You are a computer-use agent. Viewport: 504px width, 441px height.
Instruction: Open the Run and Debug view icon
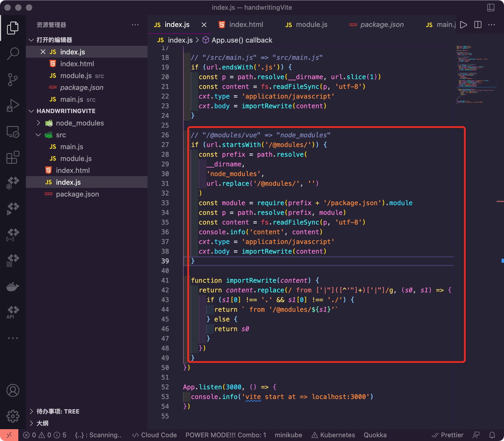click(x=13, y=106)
